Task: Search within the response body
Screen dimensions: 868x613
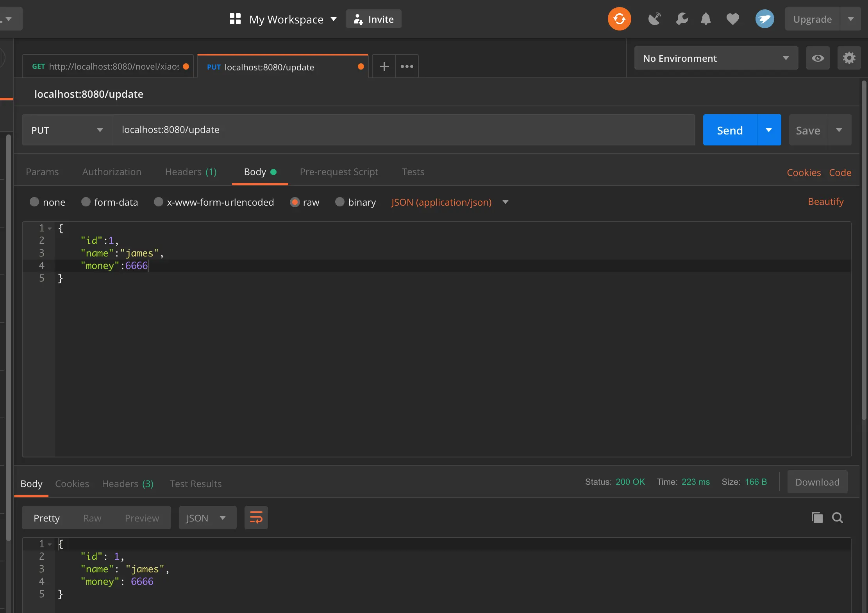Action: pyautogui.click(x=837, y=518)
